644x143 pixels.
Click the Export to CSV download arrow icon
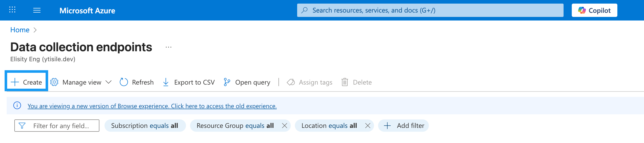(x=166, y=82)
